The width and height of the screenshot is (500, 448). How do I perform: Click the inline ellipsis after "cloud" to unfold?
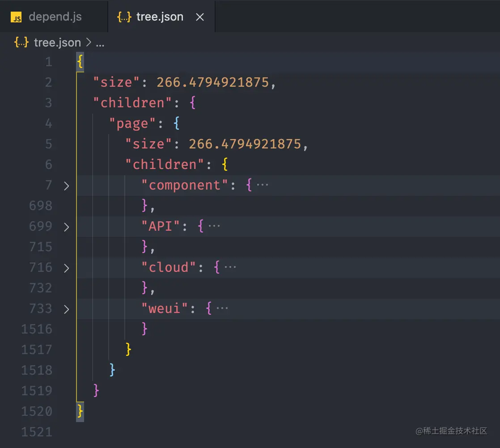click(x=231, y=266)
